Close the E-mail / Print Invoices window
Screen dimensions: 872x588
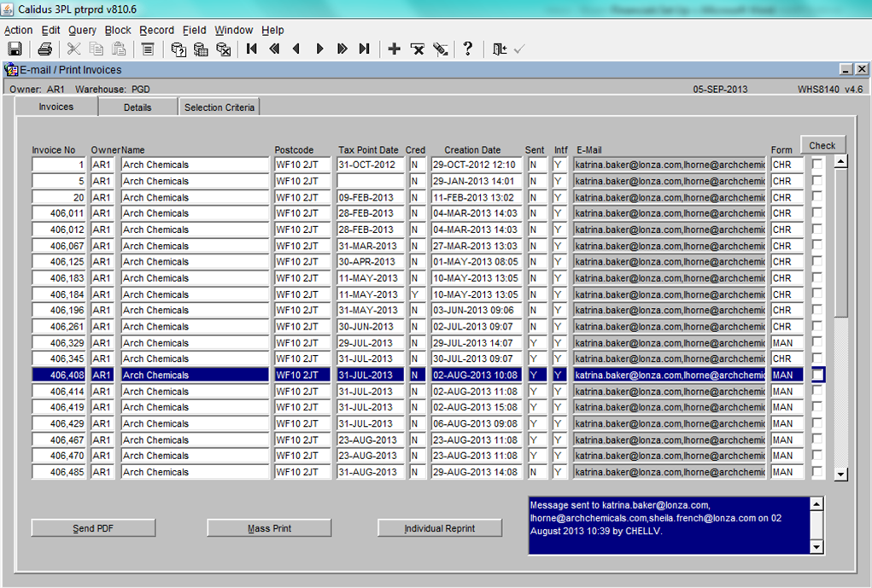coord(861,69)
